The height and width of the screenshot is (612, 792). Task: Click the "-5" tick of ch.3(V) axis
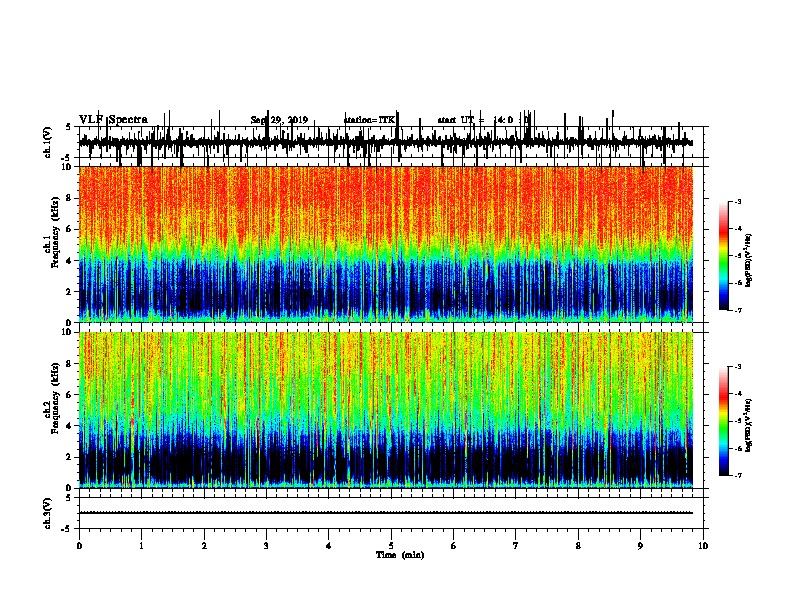point(68,529)
